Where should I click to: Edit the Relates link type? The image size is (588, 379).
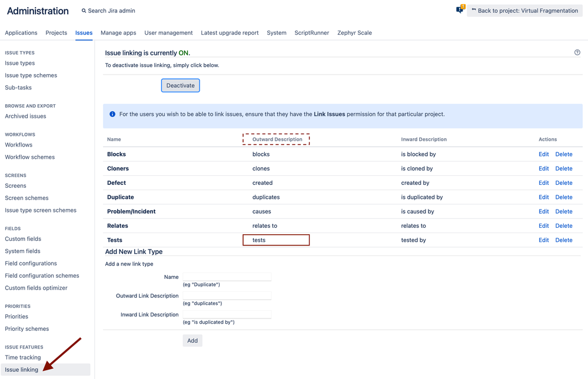click(x=543, y=225)
